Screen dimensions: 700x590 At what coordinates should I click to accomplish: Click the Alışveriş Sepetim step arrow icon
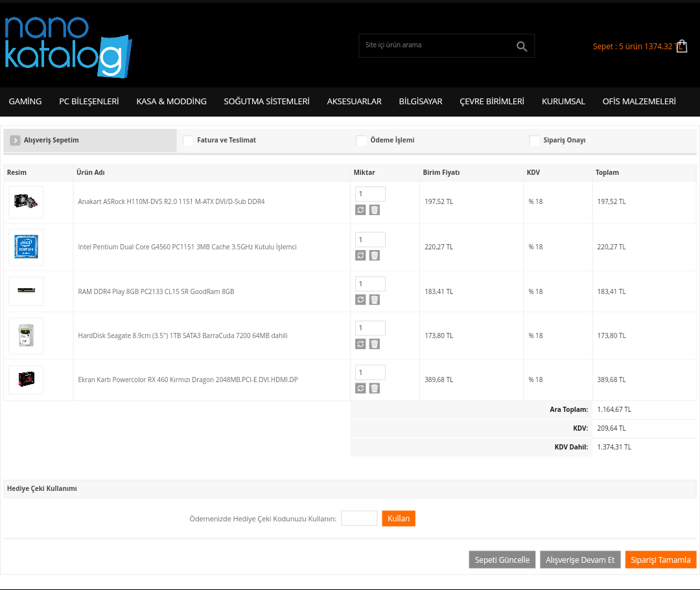click(15, 141)
